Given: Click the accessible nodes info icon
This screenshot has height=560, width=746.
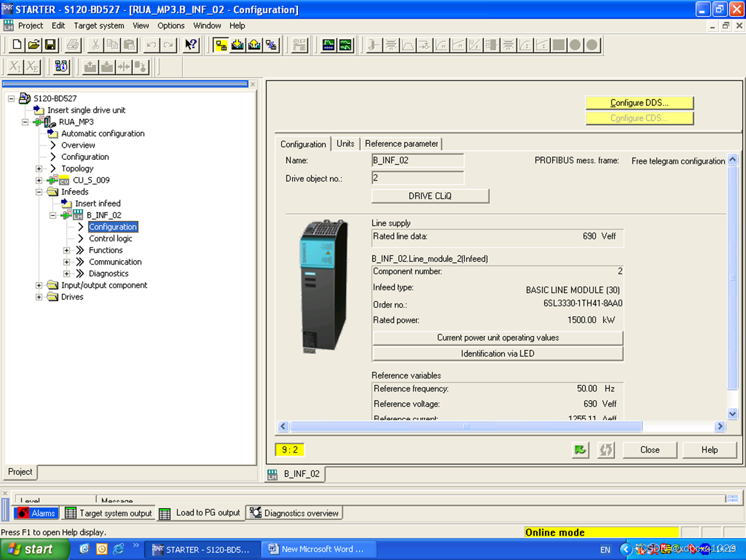Looking at the screenshot, I should coord(61,66).
